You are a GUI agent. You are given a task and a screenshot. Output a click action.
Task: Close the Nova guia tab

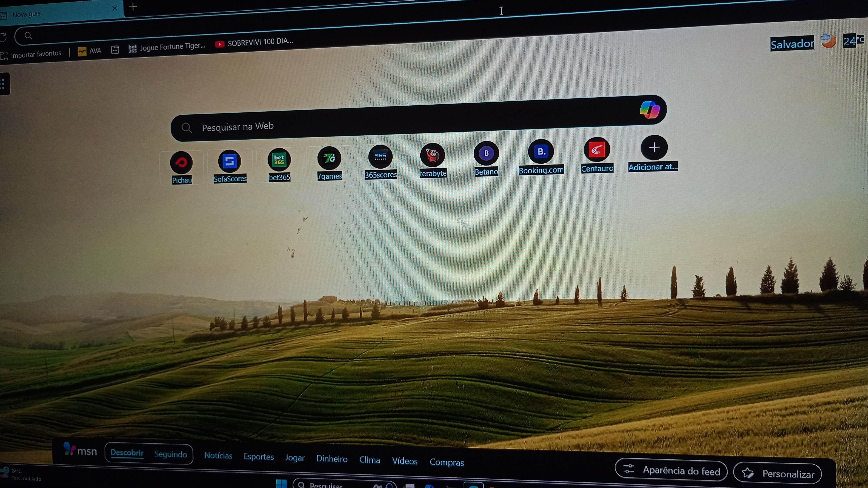[115, 8]
